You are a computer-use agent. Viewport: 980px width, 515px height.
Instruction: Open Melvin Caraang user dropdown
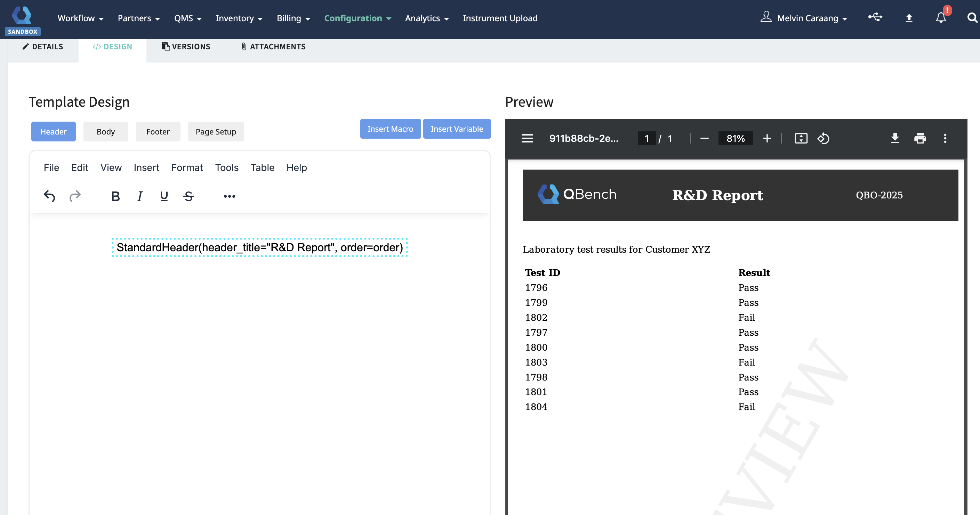pos(808,18)
